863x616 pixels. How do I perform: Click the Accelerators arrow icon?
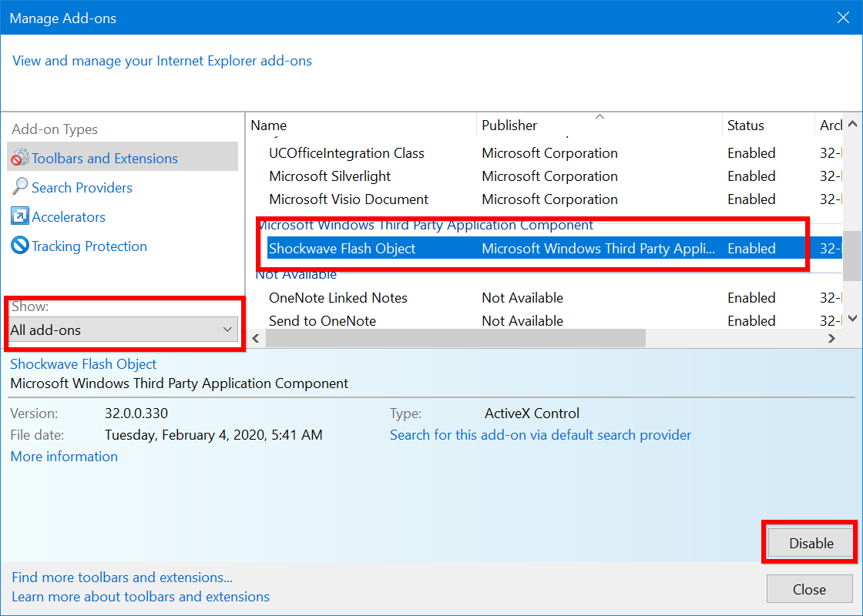coord(20,216)
